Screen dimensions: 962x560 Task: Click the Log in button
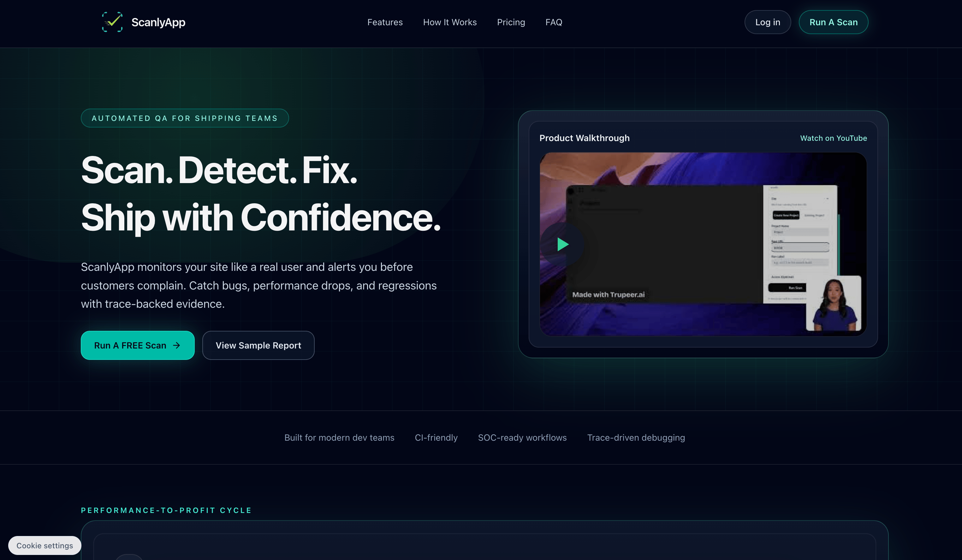point(767,22)
